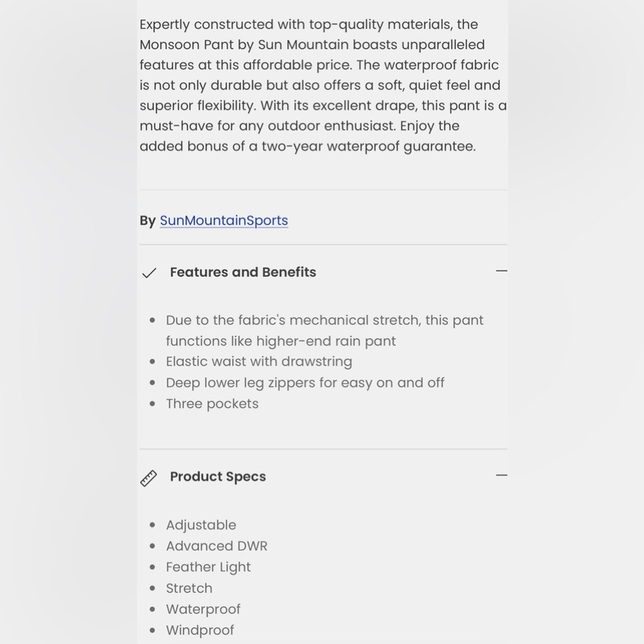The image size is (644, 644).
Task: Click the 'Deep lower leg zippers' bullet text
Action: point(305,383)
